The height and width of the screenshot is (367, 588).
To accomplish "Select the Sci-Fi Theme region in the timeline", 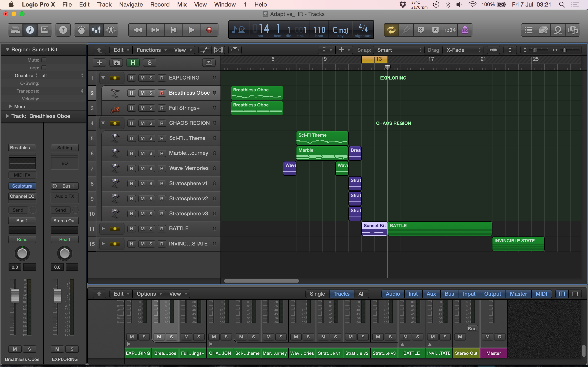I will [322, 138].
